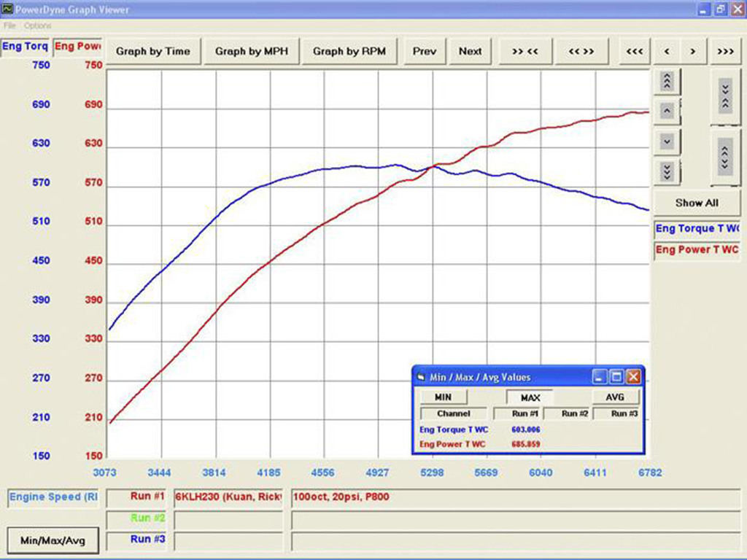Click the Show All button
The height and width of the screenshot is (560, 747).
pyautogui.click(x=696, y=203)
